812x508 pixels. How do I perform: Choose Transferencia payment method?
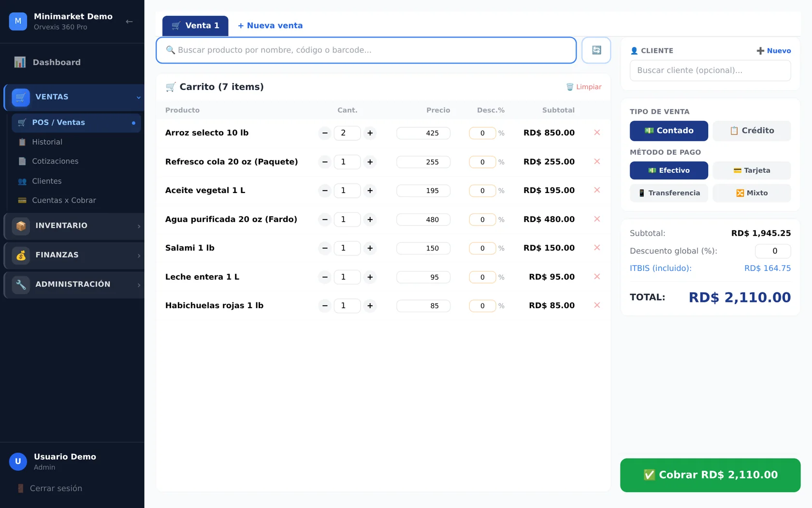[x=669, y=193]
